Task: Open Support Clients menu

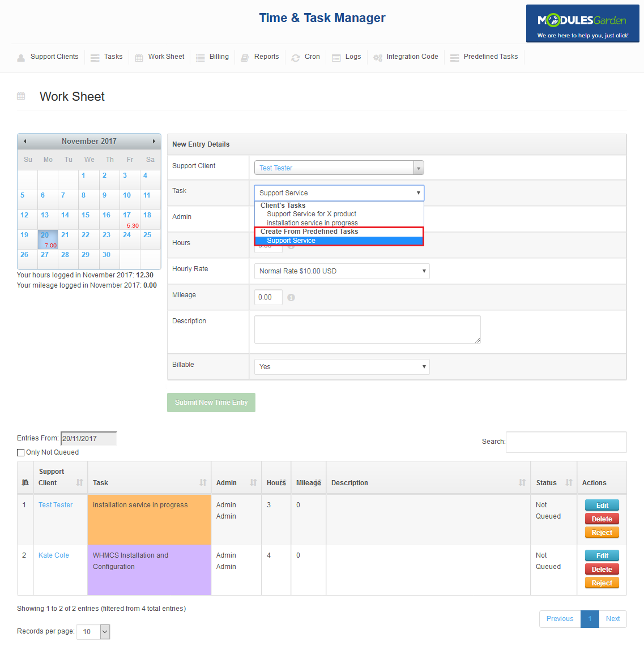Action: [x=54, y=57]
